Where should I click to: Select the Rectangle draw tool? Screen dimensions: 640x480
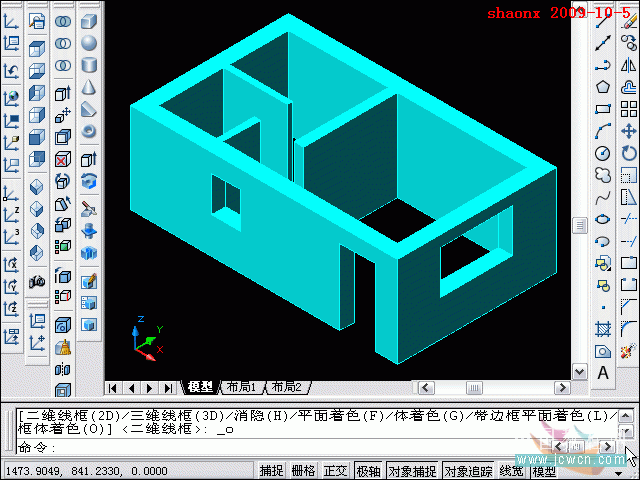point(603,109)
